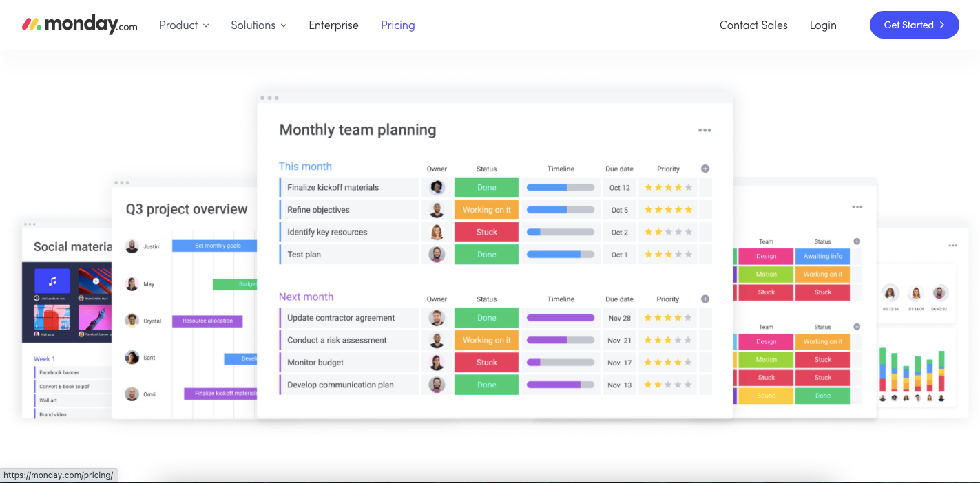Click Oct 12 due date cell
The width and height of the screenshot is (980, 483).
[x=620, y=188]
